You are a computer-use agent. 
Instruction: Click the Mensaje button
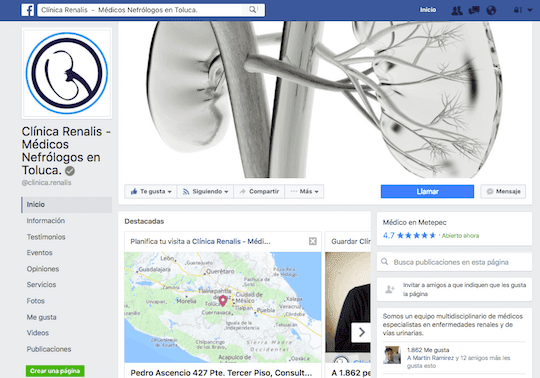(503, 191)
